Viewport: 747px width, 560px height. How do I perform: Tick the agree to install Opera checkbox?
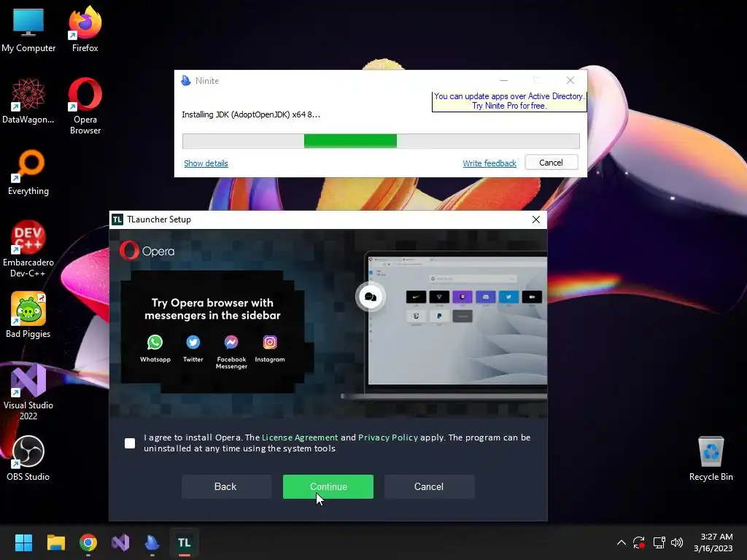(x=130, y=443)
